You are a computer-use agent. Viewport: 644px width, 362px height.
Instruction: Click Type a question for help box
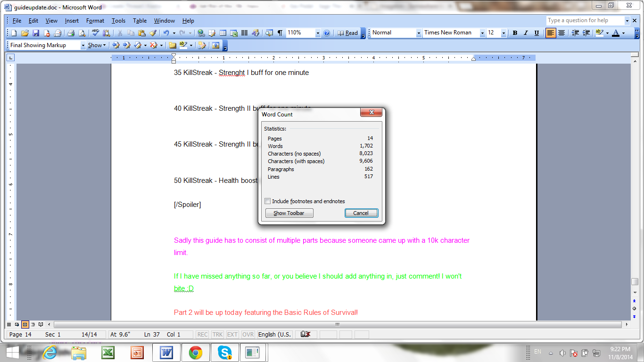(585, 20)
